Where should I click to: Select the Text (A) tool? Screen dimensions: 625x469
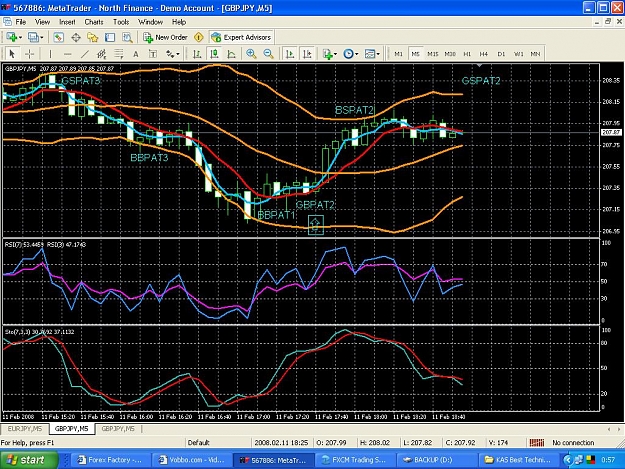tap(136, 54)
